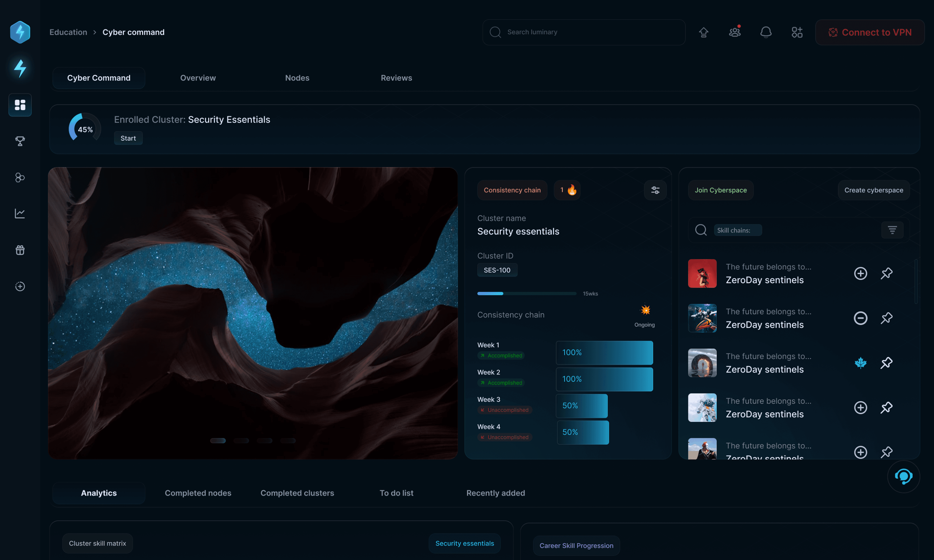
Task: Add the fourth ZeroDay sentinels item via plus icon
Action: click(x=861, y=408)
